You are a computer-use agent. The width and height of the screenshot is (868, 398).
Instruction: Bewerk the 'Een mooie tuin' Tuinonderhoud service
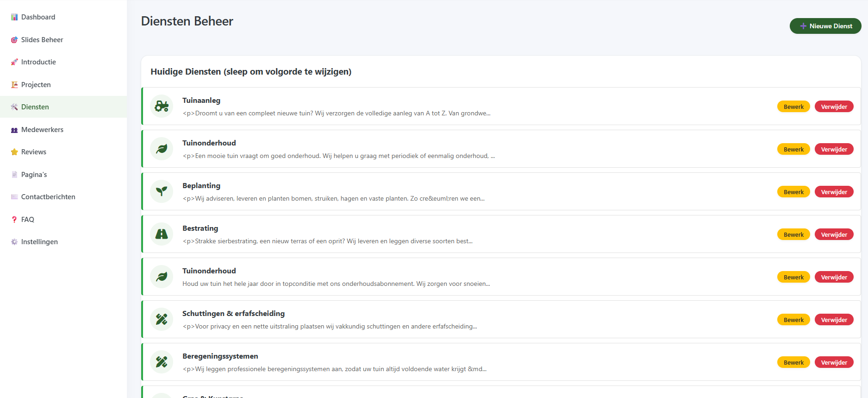click(x=793, y=149)
